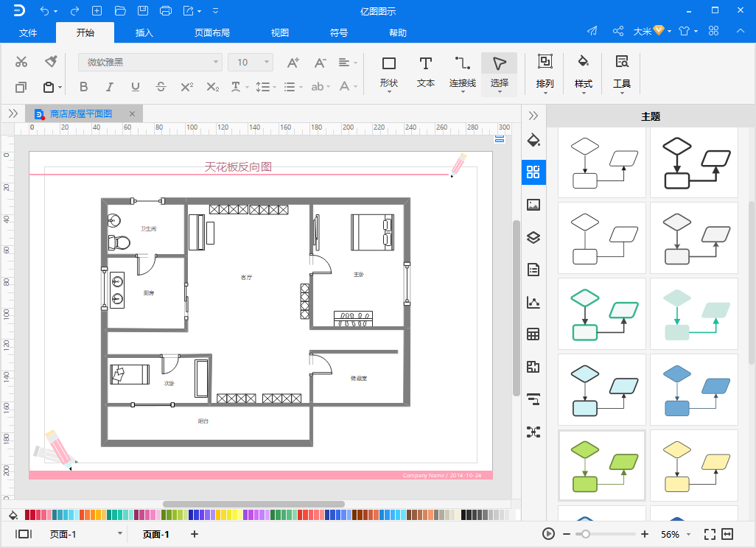Activate the Format Painter brush icon

[51, 62]
